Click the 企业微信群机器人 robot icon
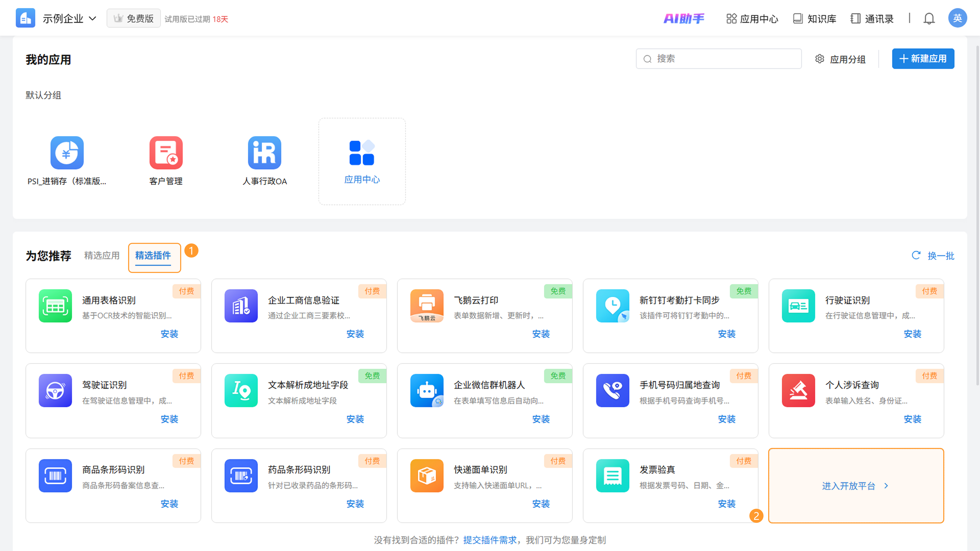The image size is (980, 551). [427, 391]
